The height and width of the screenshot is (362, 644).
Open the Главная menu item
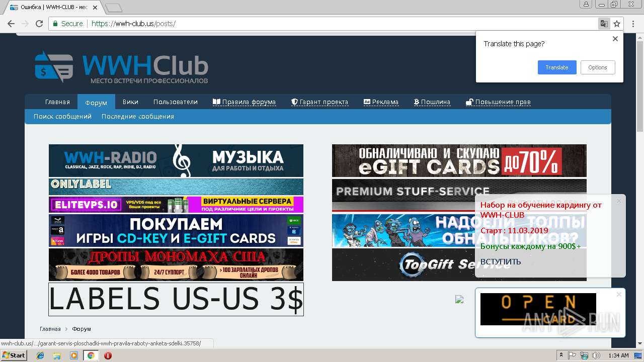tap(57, 102)
